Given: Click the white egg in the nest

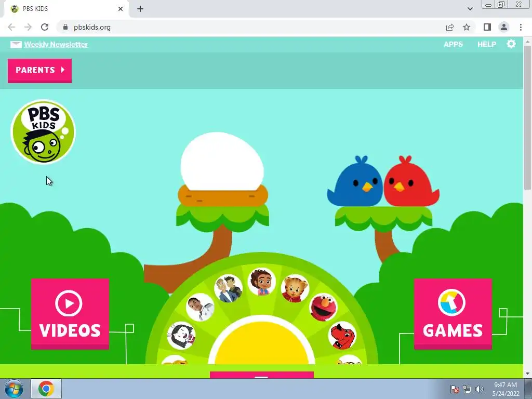Looking at the screenshot, I should pos(222,161).
